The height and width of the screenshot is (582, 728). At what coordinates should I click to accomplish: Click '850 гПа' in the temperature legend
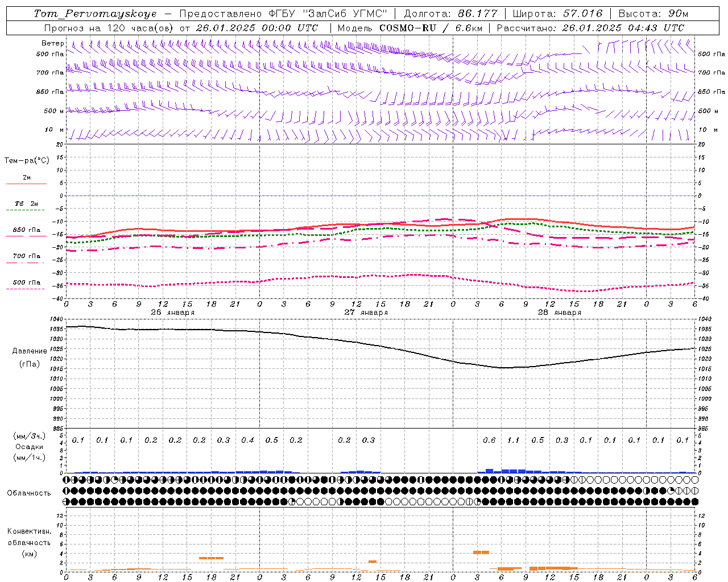pyautogui.click(x=27, y=230)
